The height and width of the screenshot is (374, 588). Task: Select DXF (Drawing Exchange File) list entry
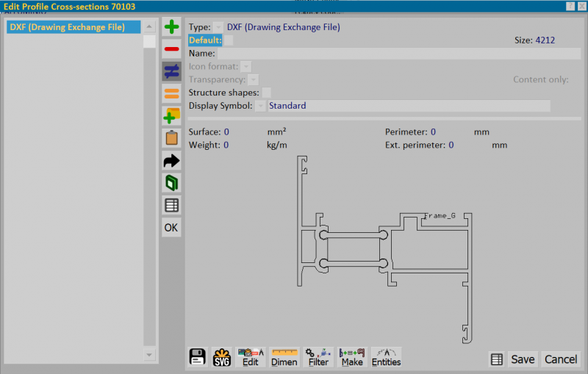[73, 27]
